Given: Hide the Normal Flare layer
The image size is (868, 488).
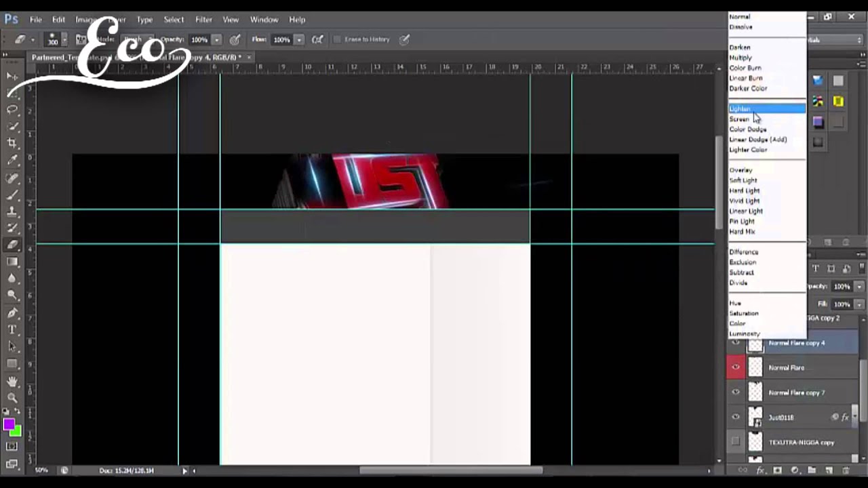Looking at the screenshot, I should [x=736, y=367].
